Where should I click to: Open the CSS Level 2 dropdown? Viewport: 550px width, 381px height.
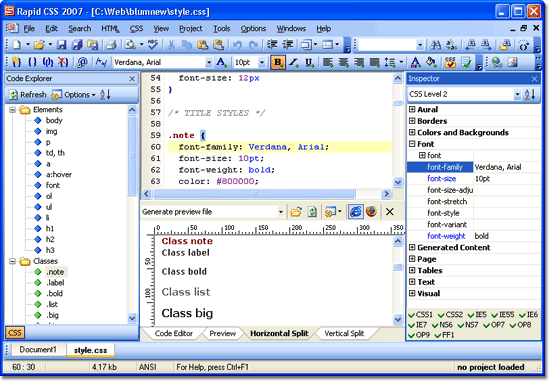517,94
